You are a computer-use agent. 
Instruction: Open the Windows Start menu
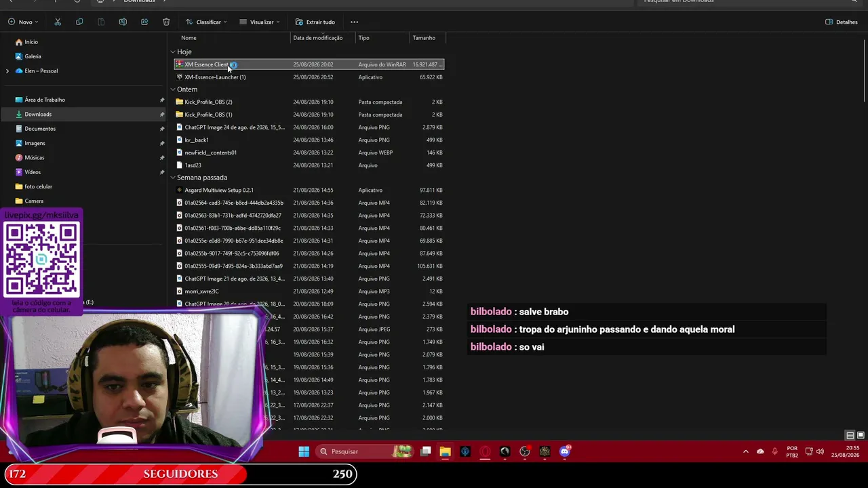pos(304,451)
